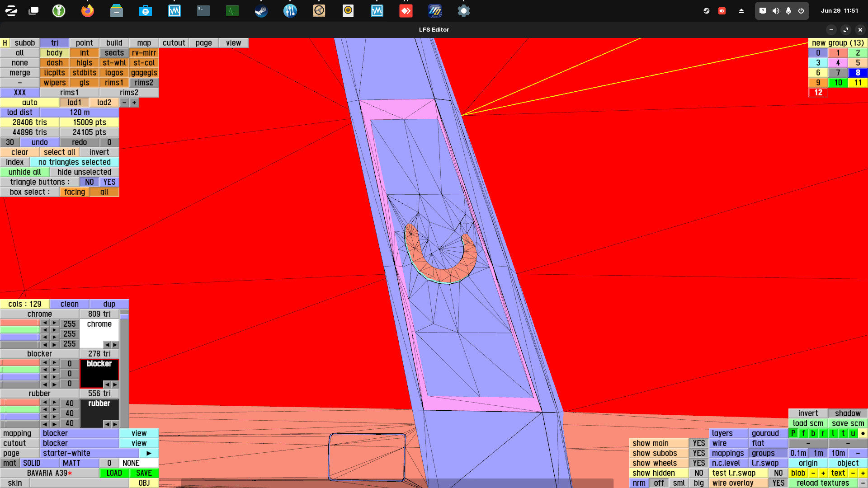This screenshot has width=868, height=488.
Task: Open Steam from the top taskbar
Action: click(261, 11)
